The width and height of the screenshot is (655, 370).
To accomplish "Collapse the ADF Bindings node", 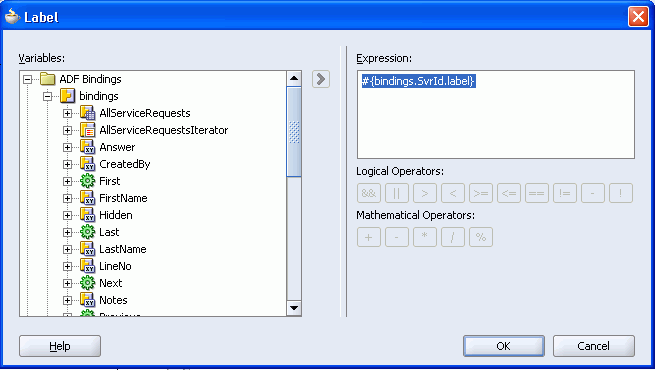I will pos(28,79).
